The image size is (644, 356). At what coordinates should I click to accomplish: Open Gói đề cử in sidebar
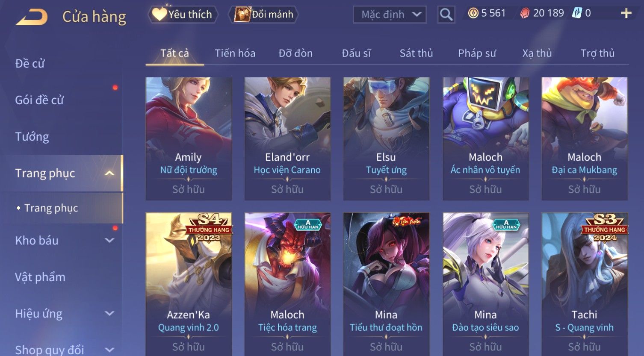39,100
